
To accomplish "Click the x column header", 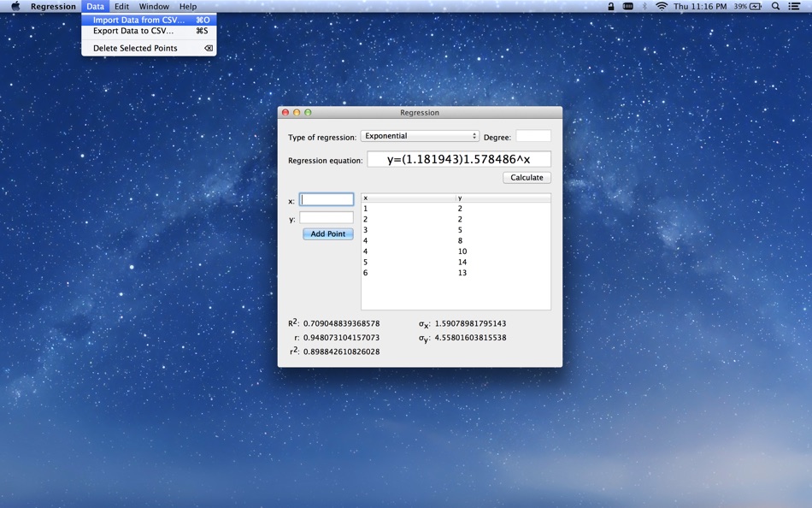I will pos(408,198).
